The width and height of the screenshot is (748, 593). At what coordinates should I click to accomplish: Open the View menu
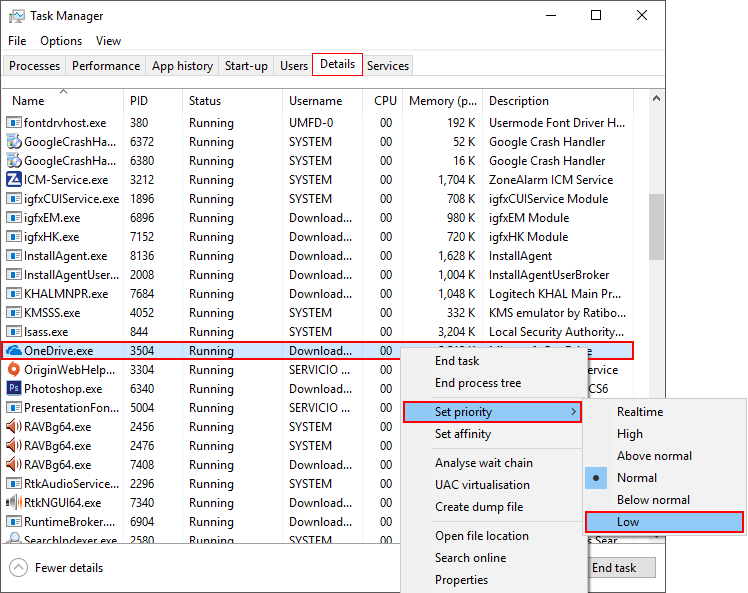tap(108, 41)
